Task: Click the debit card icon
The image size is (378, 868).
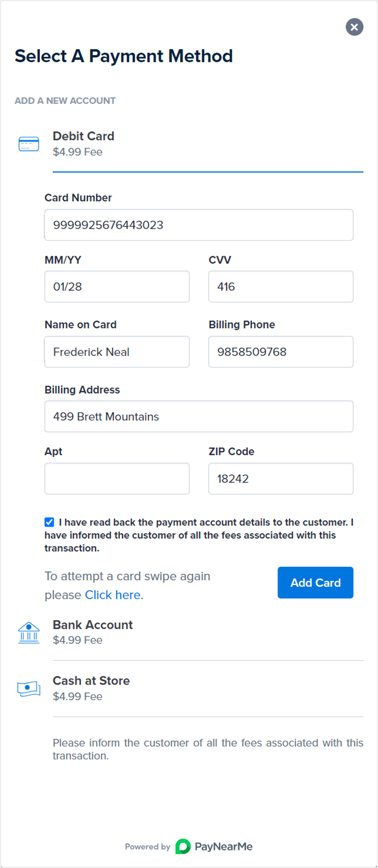Action: coord(29,144)
